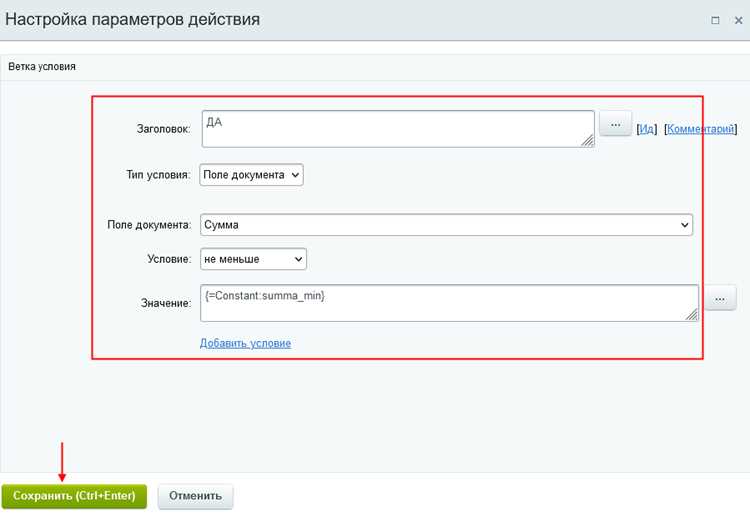Click the Настройка параметров действия title text
This screenshot has height=517, width=750.
click(x=132, y=20)
